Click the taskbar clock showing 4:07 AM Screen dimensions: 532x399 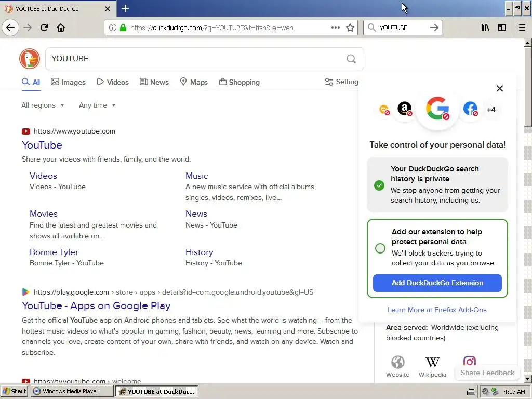(x=514, y=392)
